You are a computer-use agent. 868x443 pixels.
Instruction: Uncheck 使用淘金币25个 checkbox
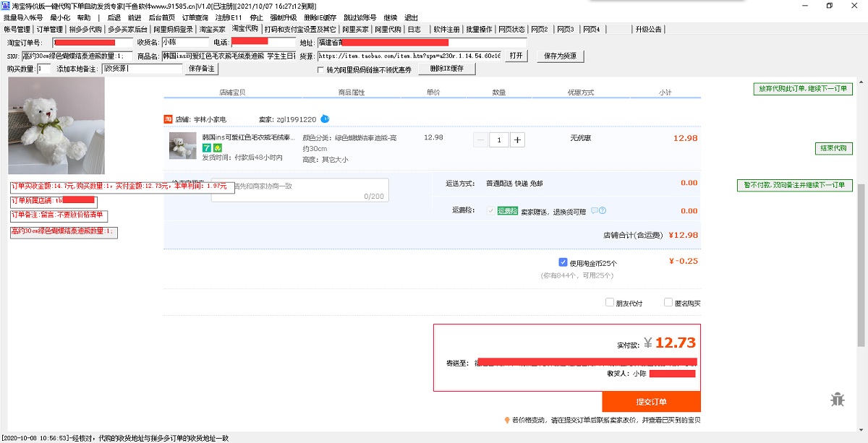coord(563,262)
